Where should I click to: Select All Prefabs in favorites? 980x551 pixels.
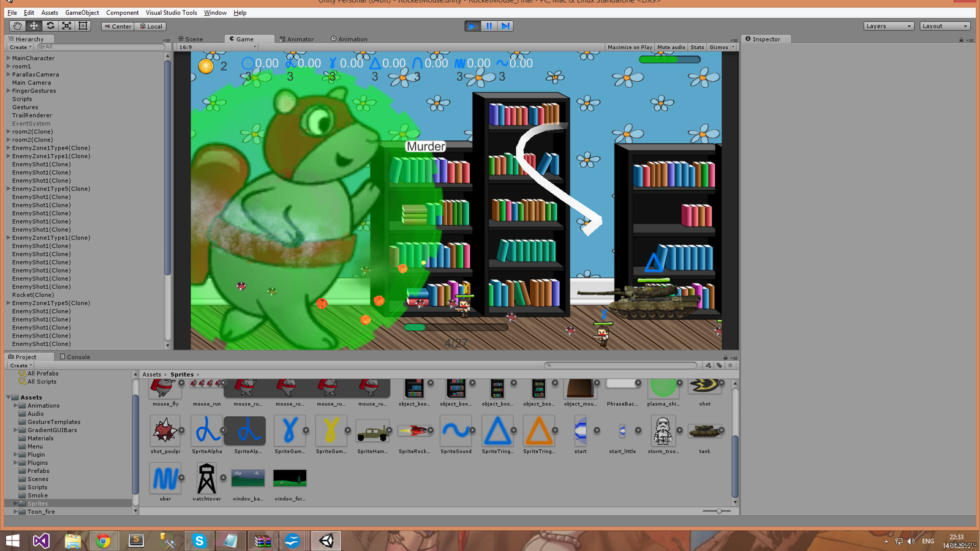point(43,373)
